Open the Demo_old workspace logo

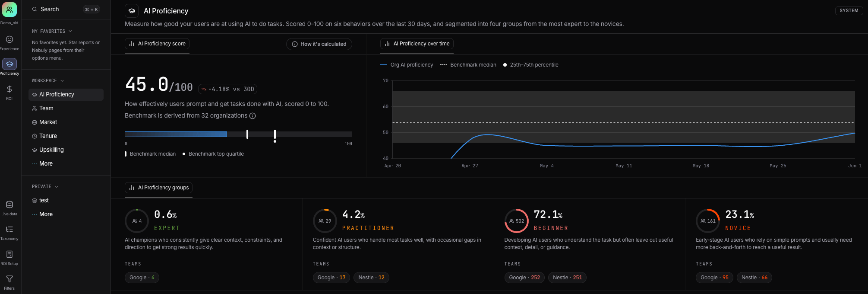point(9,10)
